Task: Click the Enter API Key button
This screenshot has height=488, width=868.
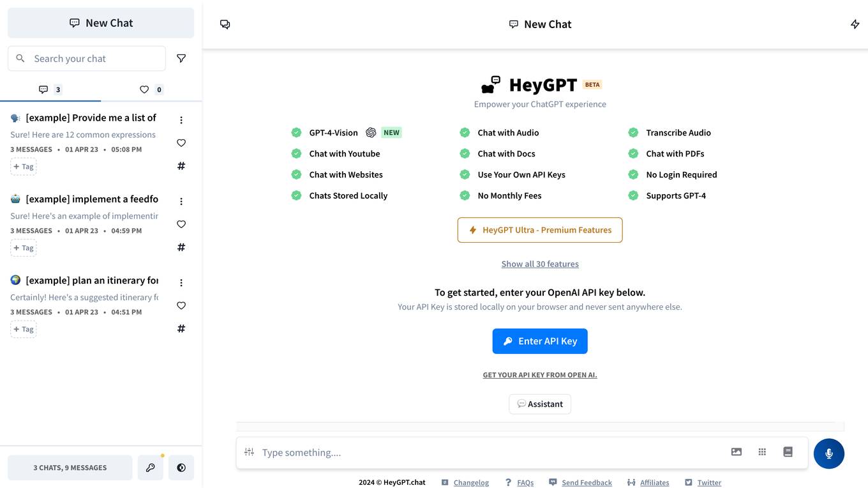Action: pyautogui.click(x=540, y=341)
